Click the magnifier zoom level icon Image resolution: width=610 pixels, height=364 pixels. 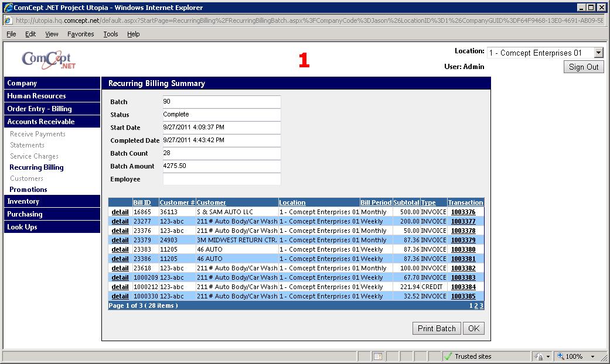point(560,356)
